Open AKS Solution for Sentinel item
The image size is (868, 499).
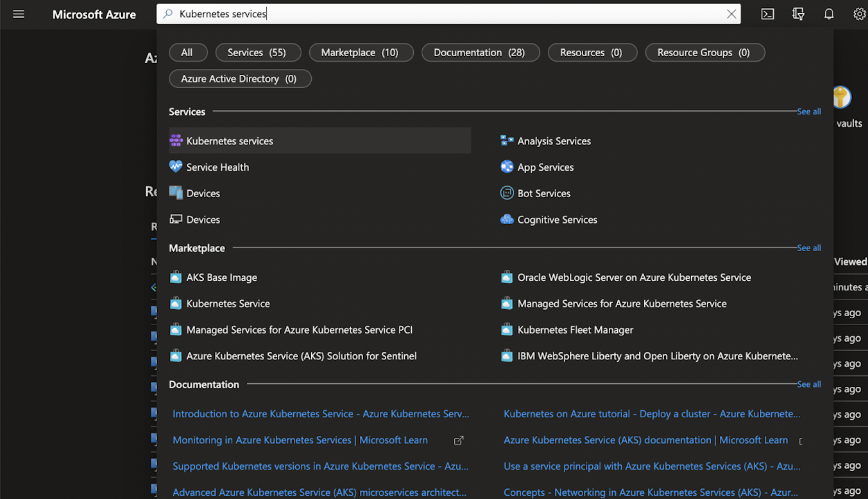pyautogui.click(x=301, y=356)
